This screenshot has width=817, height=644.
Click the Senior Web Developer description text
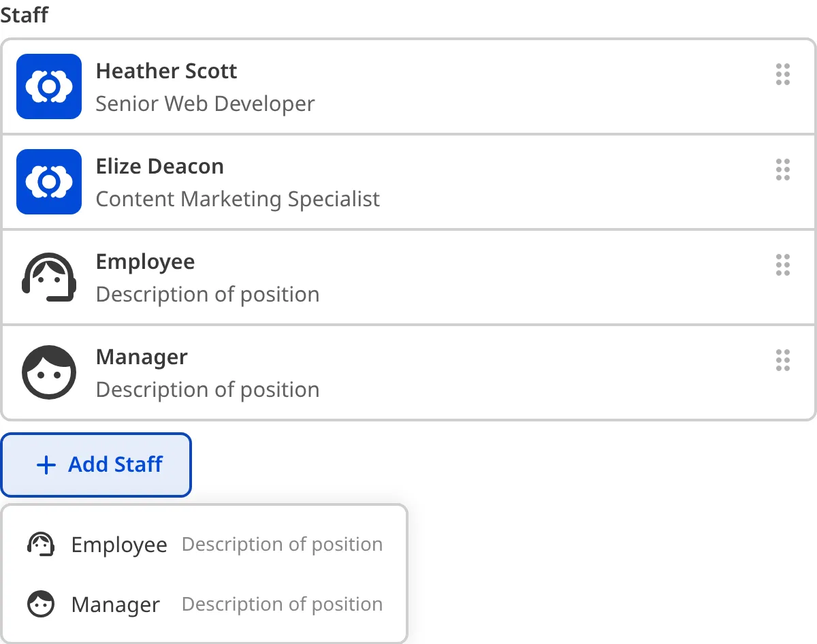tap(206, 103)
